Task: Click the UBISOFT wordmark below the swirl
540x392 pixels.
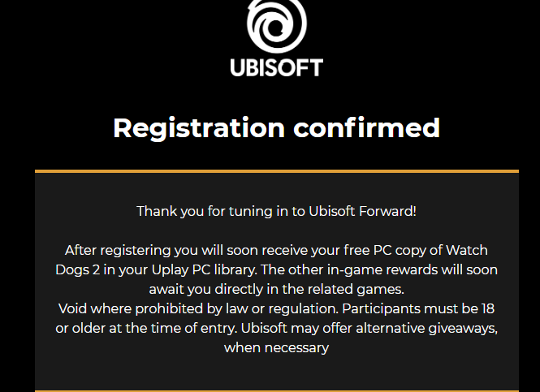Action: click(x=276, y=67)
